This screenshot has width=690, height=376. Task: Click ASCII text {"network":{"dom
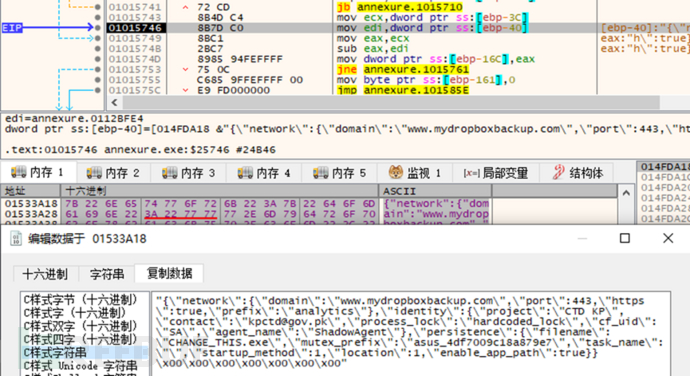(436, 204)
